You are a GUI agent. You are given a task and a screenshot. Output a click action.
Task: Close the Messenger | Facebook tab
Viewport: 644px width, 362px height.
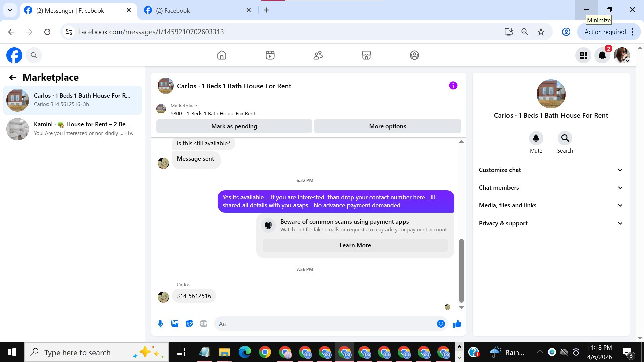[x=129, y=10]
